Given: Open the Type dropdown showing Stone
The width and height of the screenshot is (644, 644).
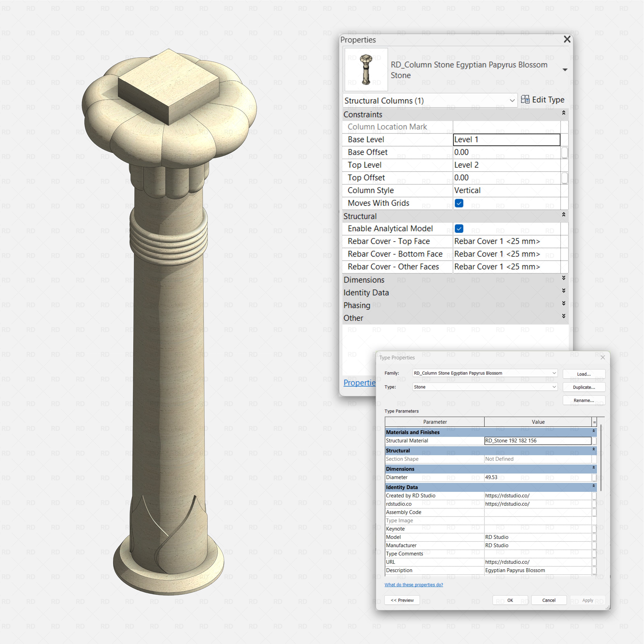Looking at the screenshot, I should point(554,387).
